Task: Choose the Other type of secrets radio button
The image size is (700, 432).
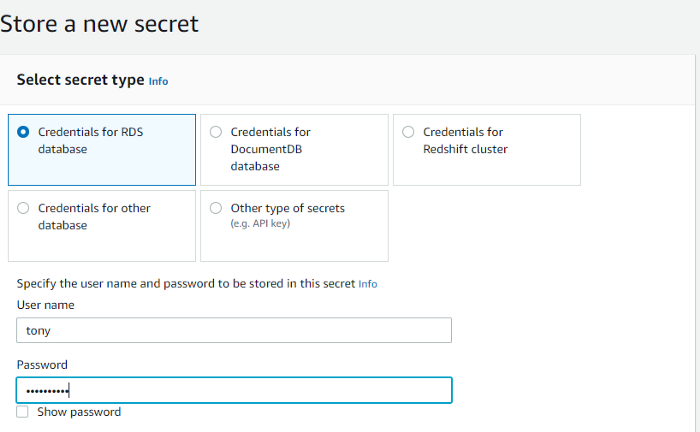Action: [x=216, y=209]
